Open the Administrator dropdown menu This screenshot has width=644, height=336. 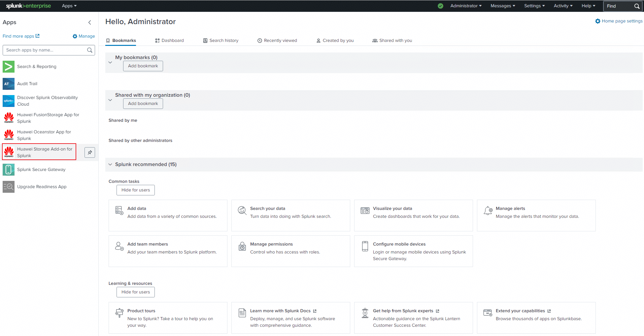(466, 6)
